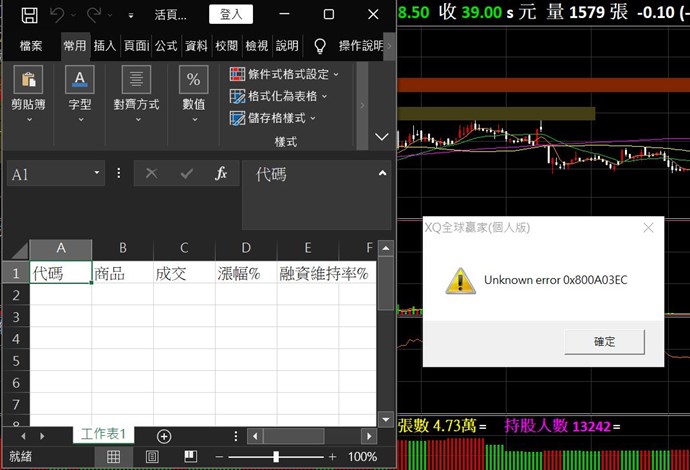Switch to the 檢視 ribbon tab
Image resolution: width=690 pixels, height=470 pixels.
point(257,46)
